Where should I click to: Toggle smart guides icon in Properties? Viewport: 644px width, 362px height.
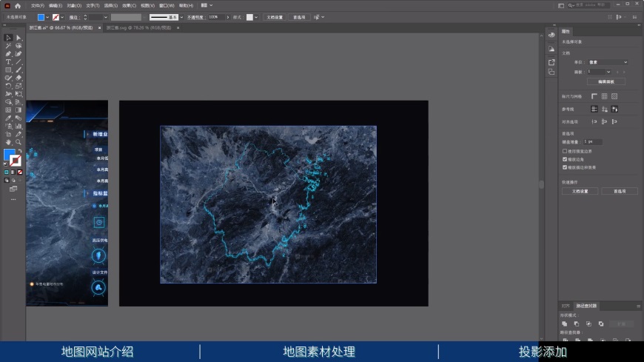click(614, 109)
